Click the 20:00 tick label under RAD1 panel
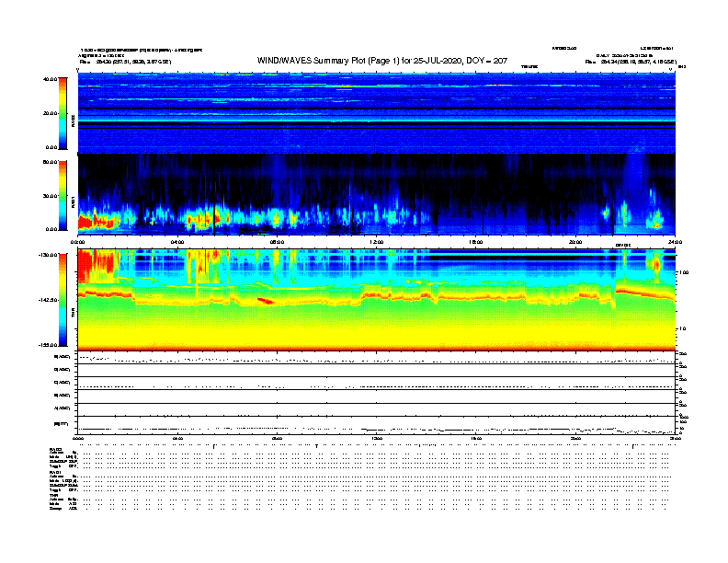728x563 pixels. pos(575,242)
